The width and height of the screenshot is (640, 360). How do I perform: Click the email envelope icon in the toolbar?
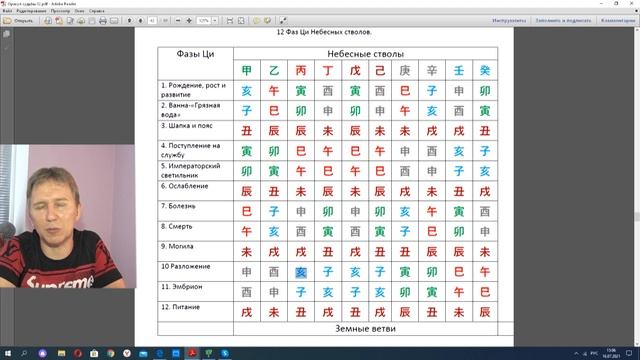point(114,20)
